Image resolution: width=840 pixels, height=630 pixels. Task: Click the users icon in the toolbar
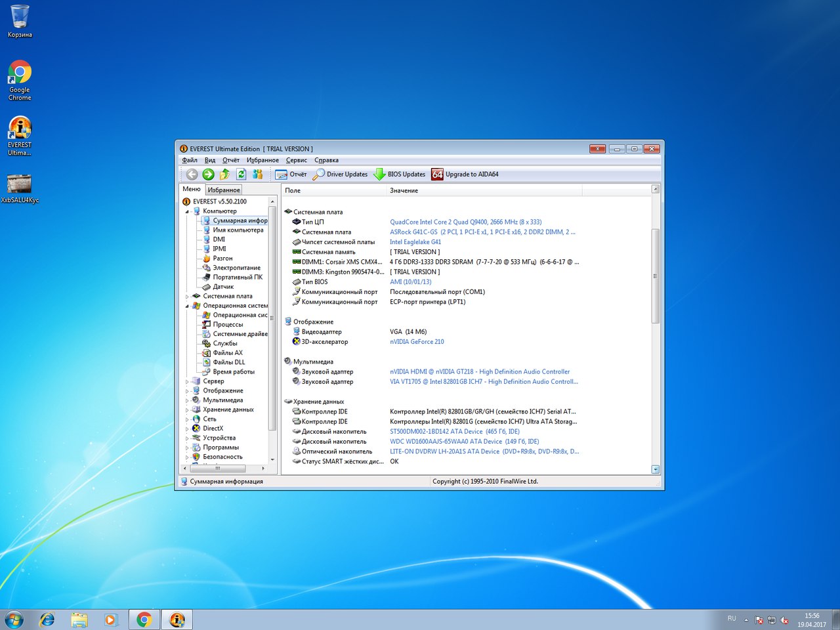pos(258,175)
